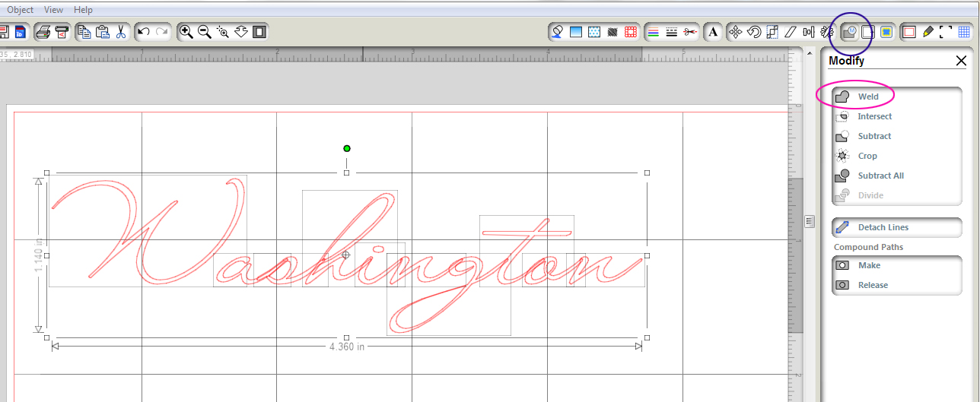
Task: Open the Scale window
Action: (x=772, y=32)
